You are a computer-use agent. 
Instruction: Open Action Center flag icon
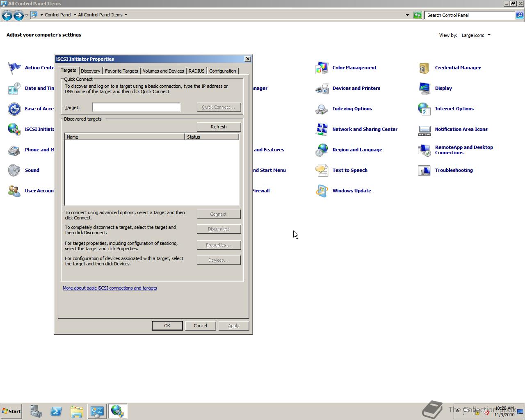pos(14,68)
